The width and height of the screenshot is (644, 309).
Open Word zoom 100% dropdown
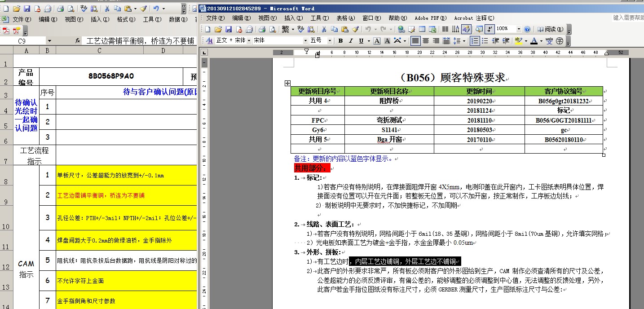point(519,29)
